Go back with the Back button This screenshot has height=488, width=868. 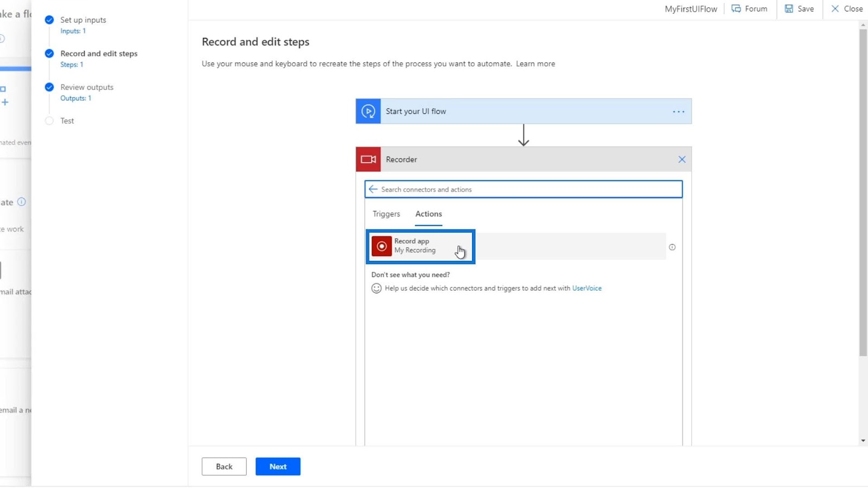click(x=224, y=467)
